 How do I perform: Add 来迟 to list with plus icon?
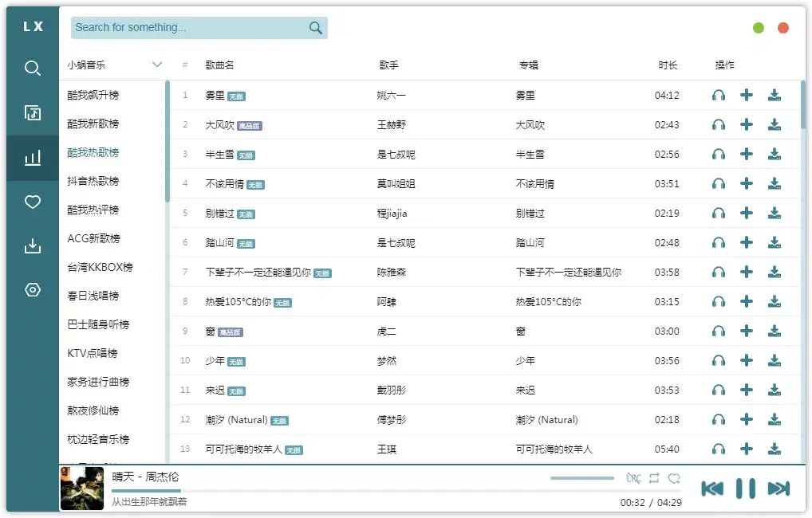pos(747,390)
